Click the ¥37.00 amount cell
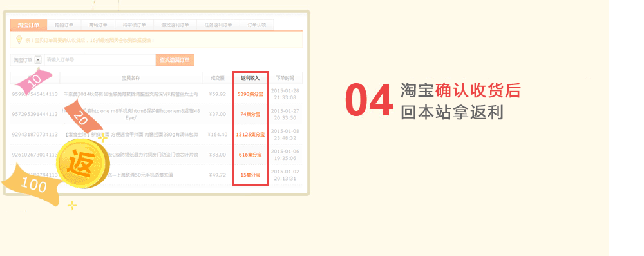The width and height of the screenshot is (644, 256). click(x=217, y=114)
